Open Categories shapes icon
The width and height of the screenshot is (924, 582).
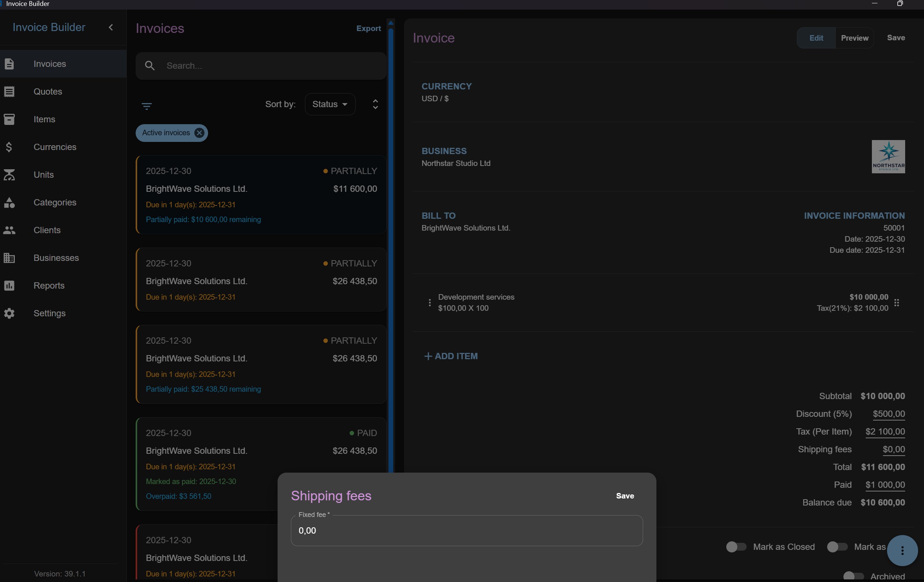coord(9,202)
